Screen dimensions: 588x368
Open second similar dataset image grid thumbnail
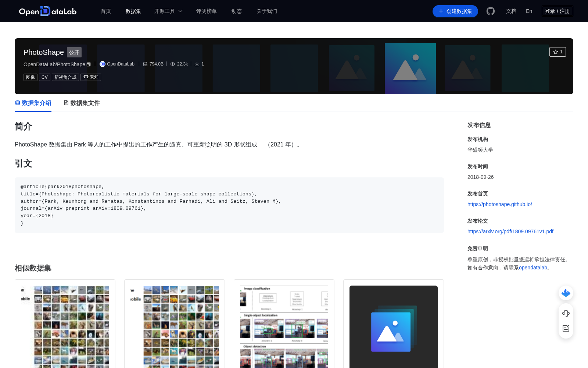pos(175,327)
